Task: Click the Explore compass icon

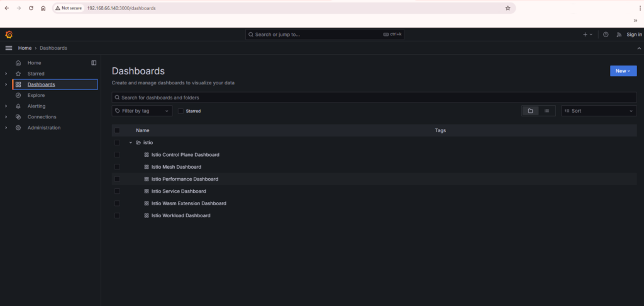Action: pos(18,96)
